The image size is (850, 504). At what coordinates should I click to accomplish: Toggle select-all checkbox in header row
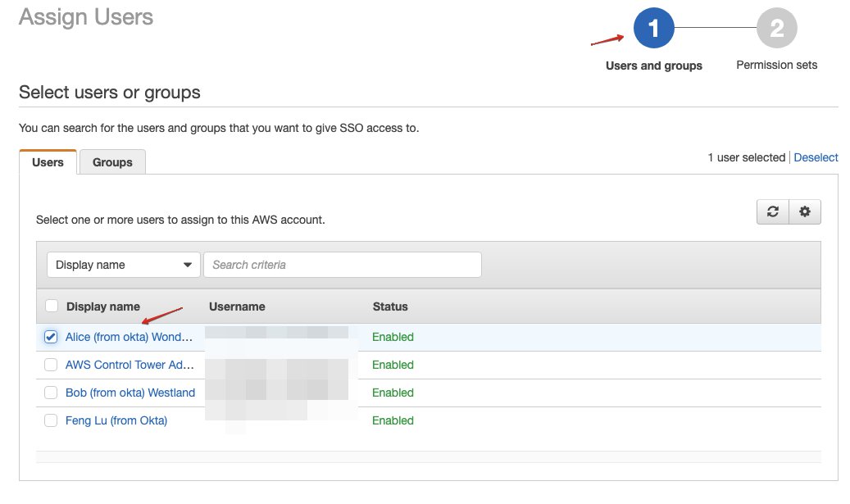[x=52, y=306]
